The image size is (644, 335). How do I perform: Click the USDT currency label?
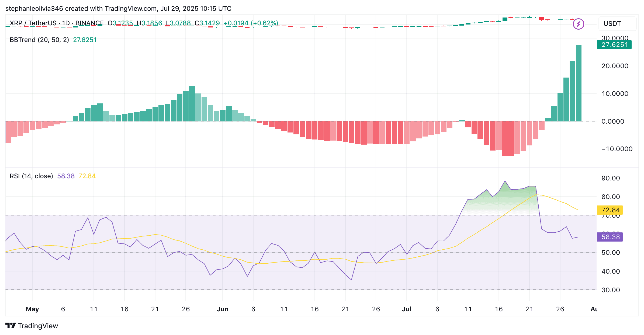pyautogui.click(x=612, y=24)
